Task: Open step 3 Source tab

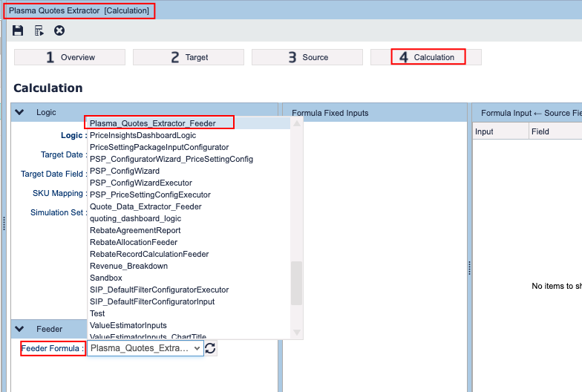Action: (x=307, y=57)
